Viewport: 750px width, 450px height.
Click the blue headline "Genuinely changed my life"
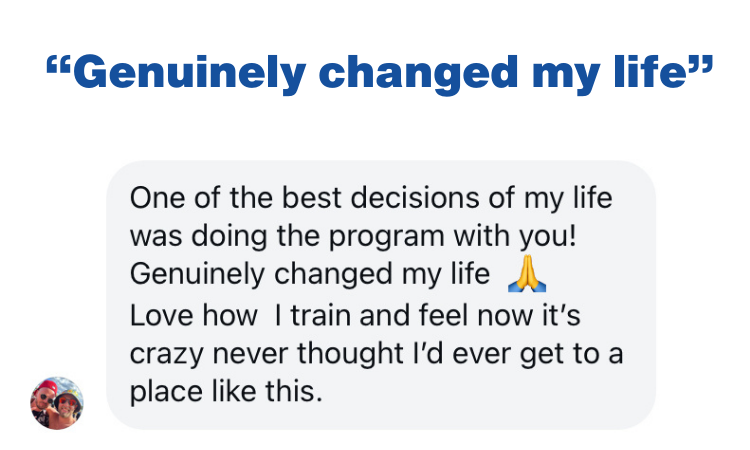coord(378,72)
